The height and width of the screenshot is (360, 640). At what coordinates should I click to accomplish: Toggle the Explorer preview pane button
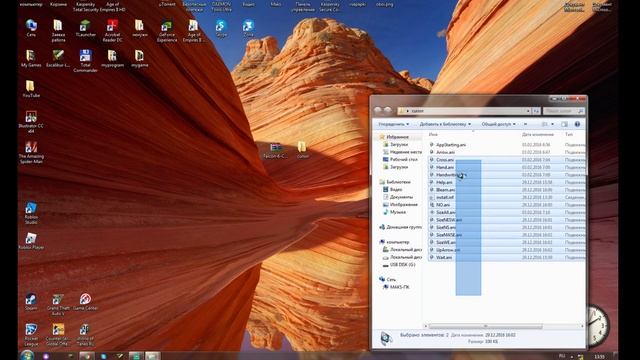point(564,124)
